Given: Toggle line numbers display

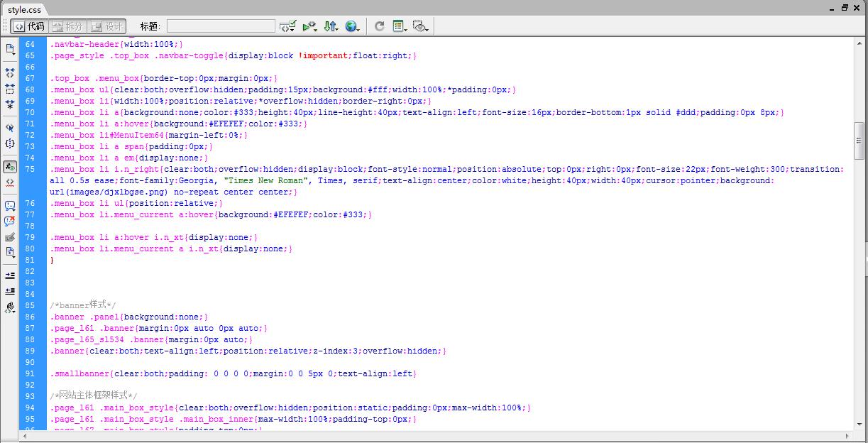Looking at the screenshot, I should [x=10, y=167].
